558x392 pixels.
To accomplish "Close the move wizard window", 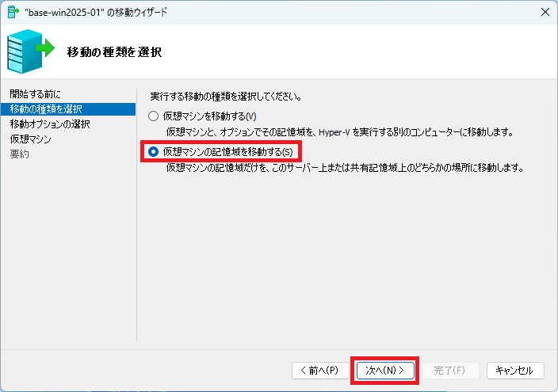I will 545,12.
